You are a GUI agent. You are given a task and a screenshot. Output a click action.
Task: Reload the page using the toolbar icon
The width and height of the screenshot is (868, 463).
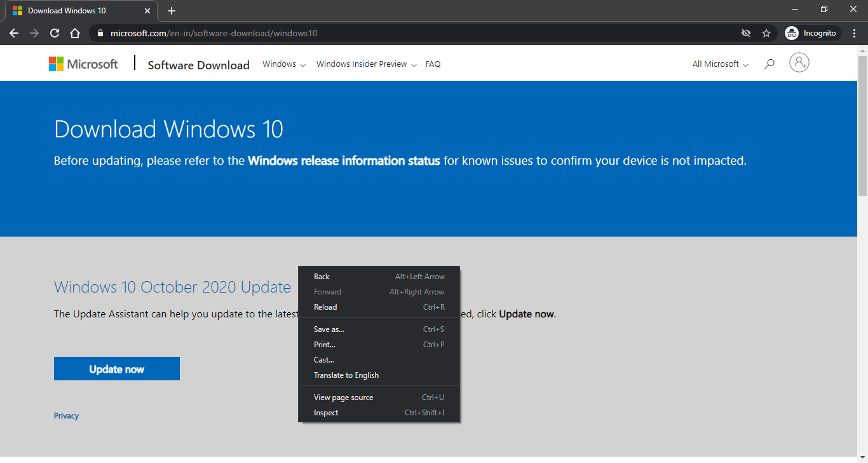point(55,33)
